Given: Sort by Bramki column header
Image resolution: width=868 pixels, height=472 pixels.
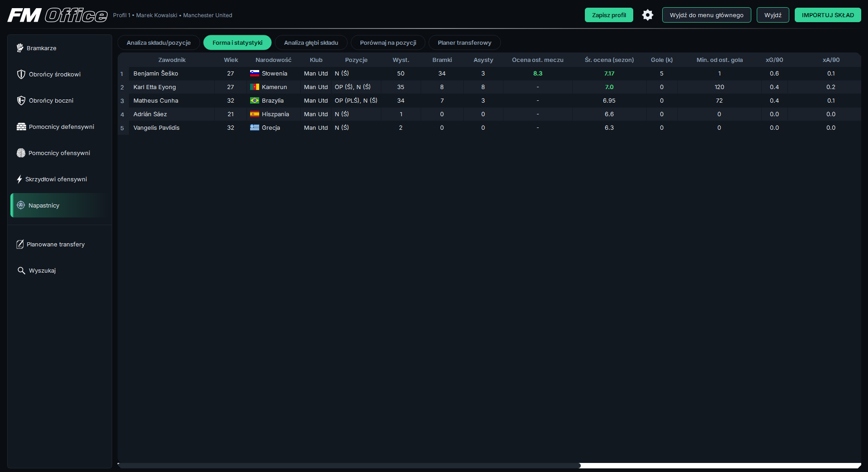Looking at the screenshot, I should tap(442, 60).
